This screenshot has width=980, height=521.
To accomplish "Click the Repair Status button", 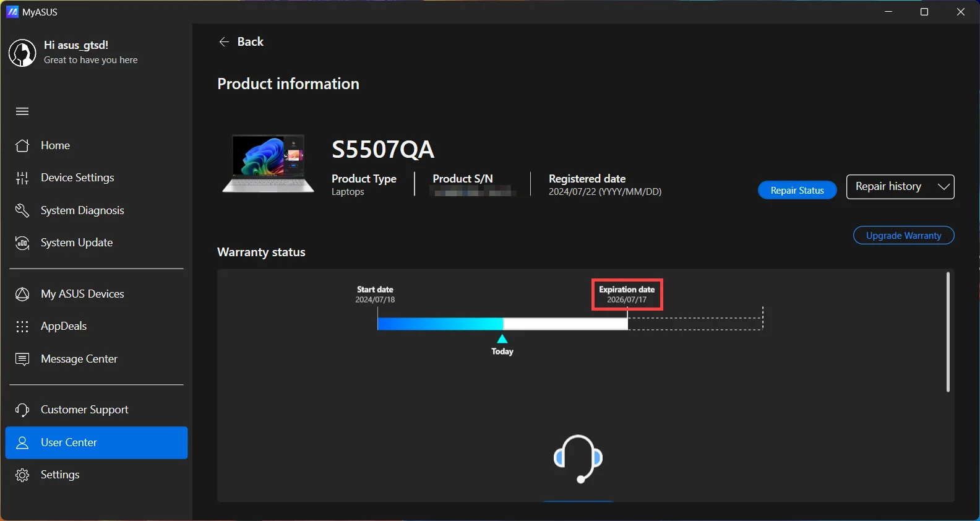I will pos(797,190).
